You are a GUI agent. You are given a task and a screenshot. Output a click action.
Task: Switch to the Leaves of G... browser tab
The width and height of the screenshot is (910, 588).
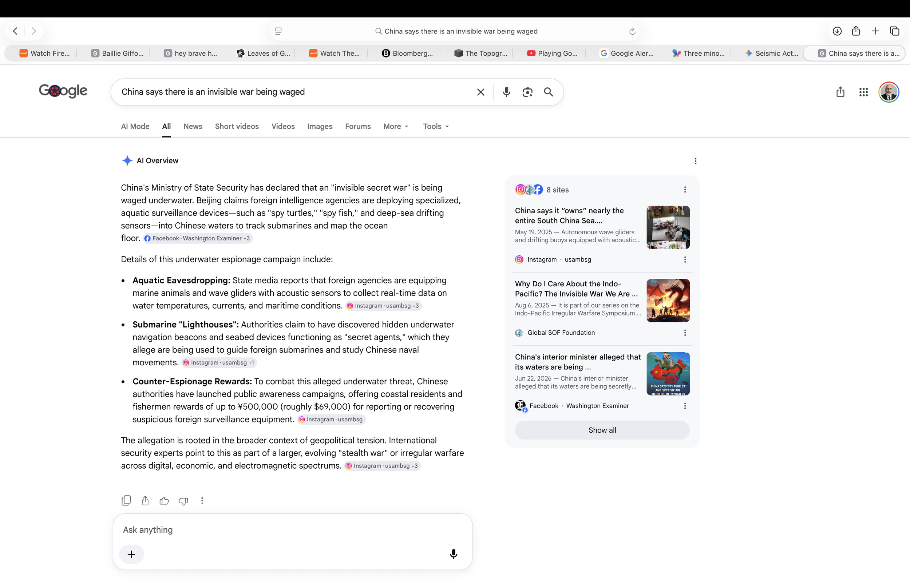(263, 53)
